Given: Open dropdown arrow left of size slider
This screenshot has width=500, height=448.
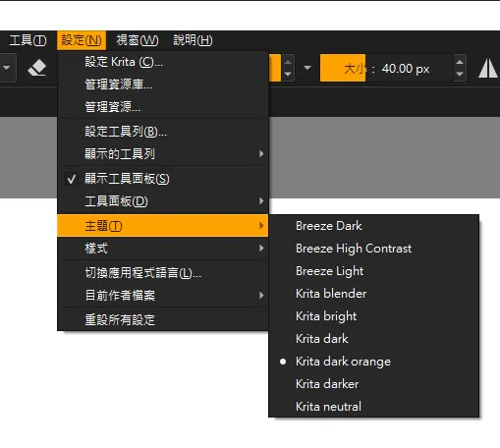Looking at the screenshot, I should tap(307, 68).
